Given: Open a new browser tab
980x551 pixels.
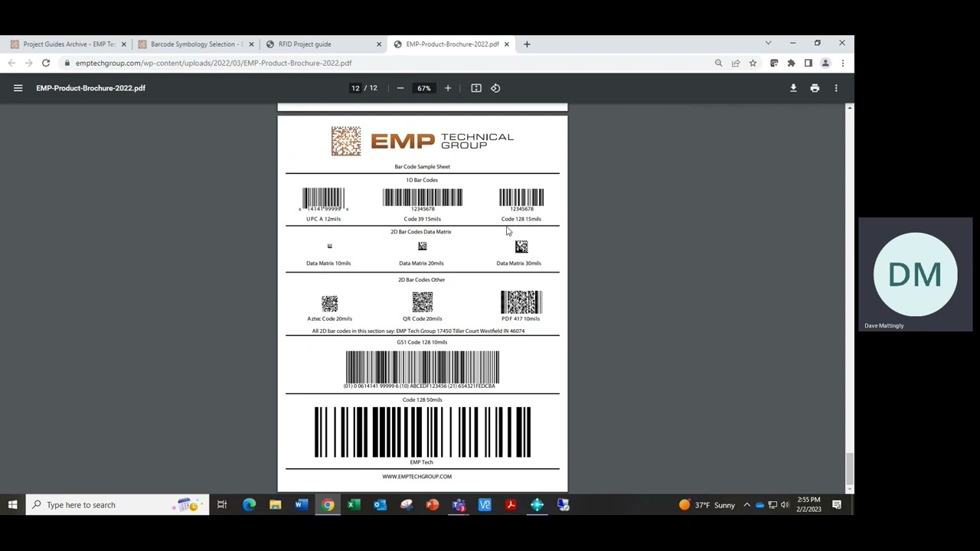Looking at the screenshot, I should click(527, 44).
